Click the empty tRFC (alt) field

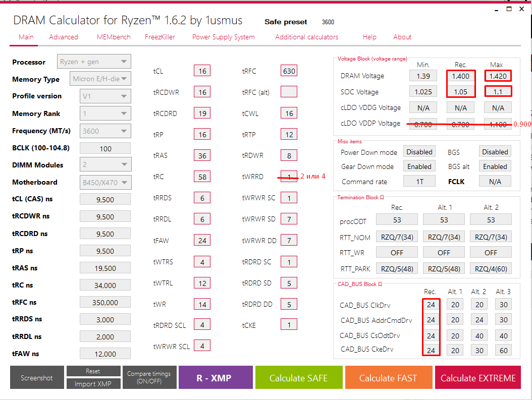[x=289, y=91]
